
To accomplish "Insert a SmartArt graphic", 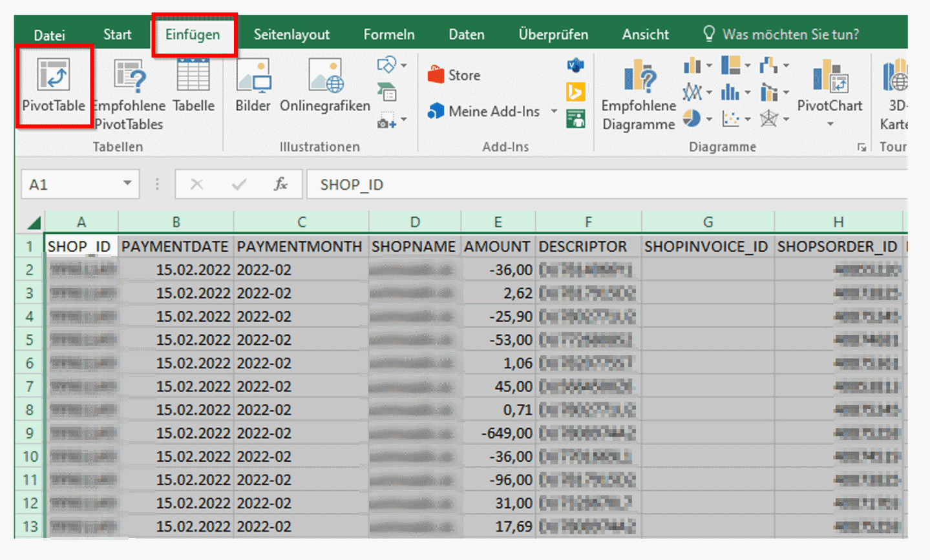I will (x=386, y=92).
